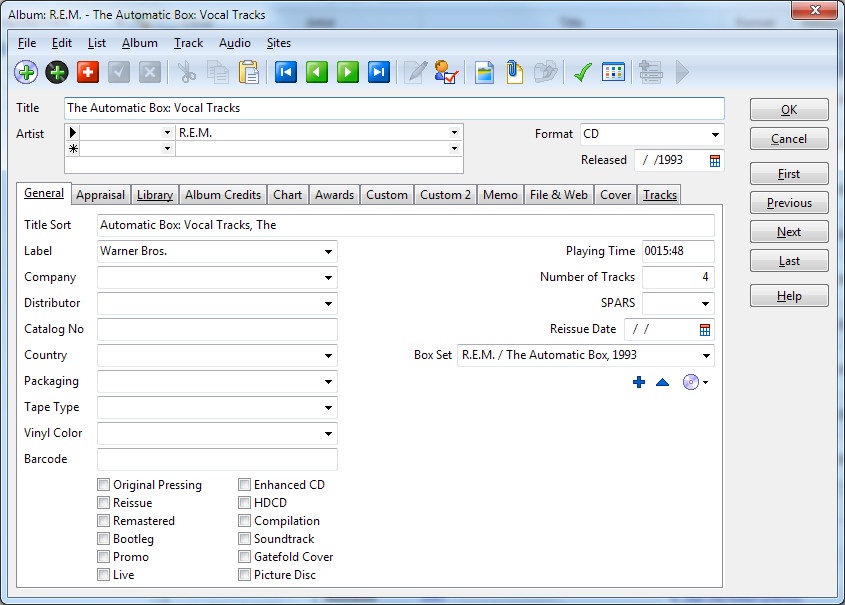
Task: Click the OK button
Action: tap(789, 110)
